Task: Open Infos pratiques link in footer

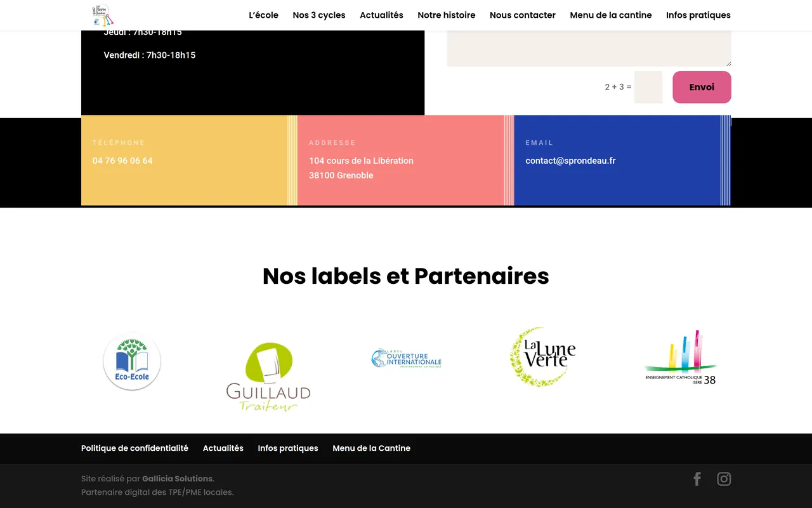Action: point(288,448)
